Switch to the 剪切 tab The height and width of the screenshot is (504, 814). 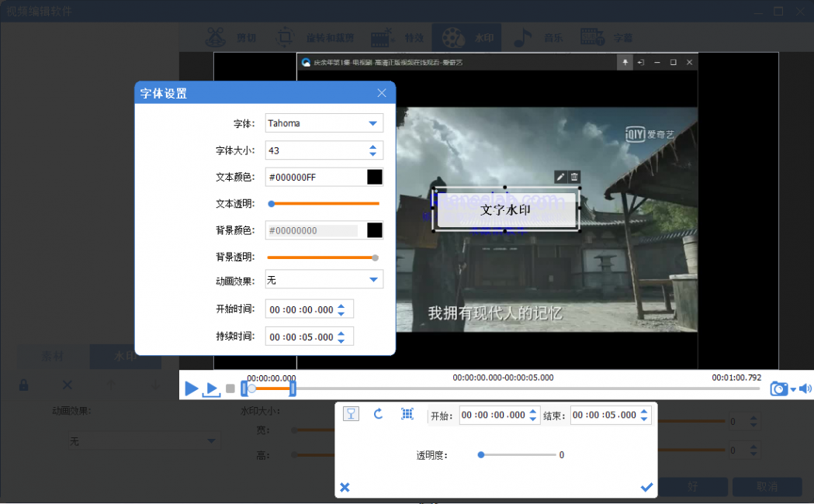click(231, 37)
